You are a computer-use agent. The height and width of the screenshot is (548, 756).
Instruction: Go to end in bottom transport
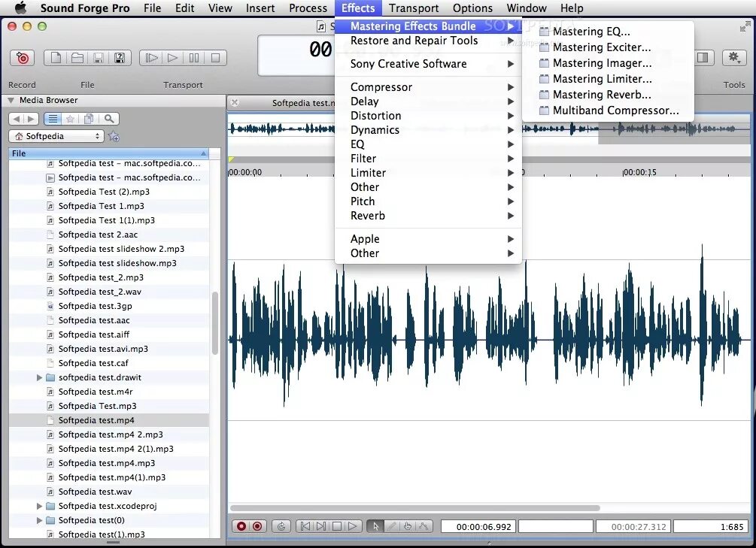(321, 526)
